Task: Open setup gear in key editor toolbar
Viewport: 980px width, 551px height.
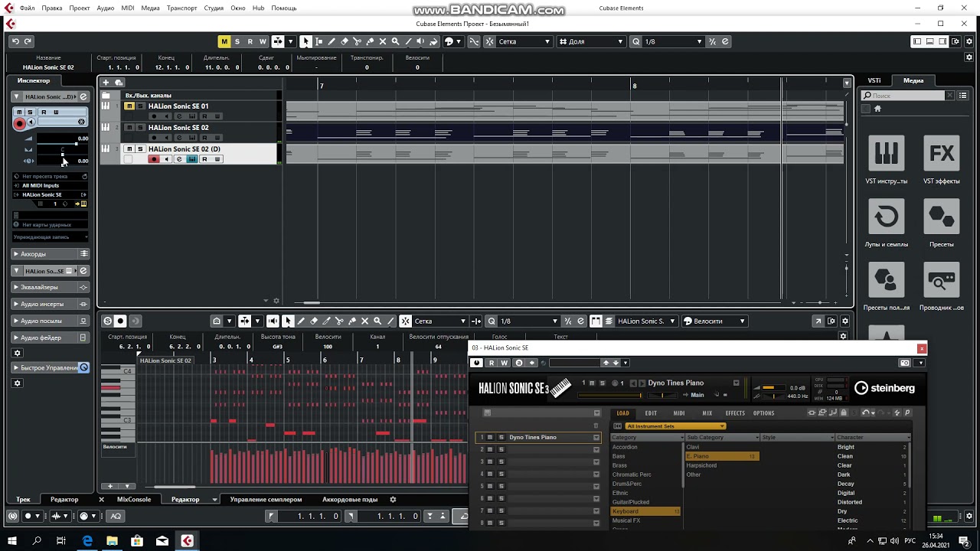Action: click(845, 321)
